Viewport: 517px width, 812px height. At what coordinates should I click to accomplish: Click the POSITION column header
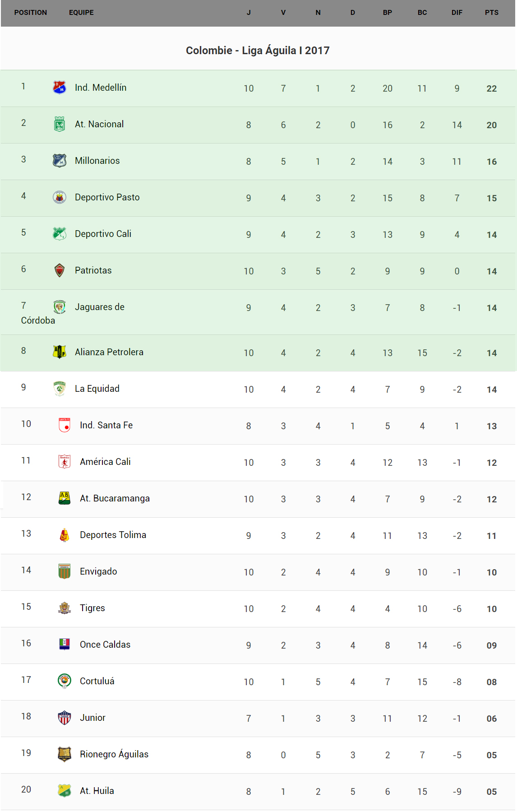tap(31, 13)
